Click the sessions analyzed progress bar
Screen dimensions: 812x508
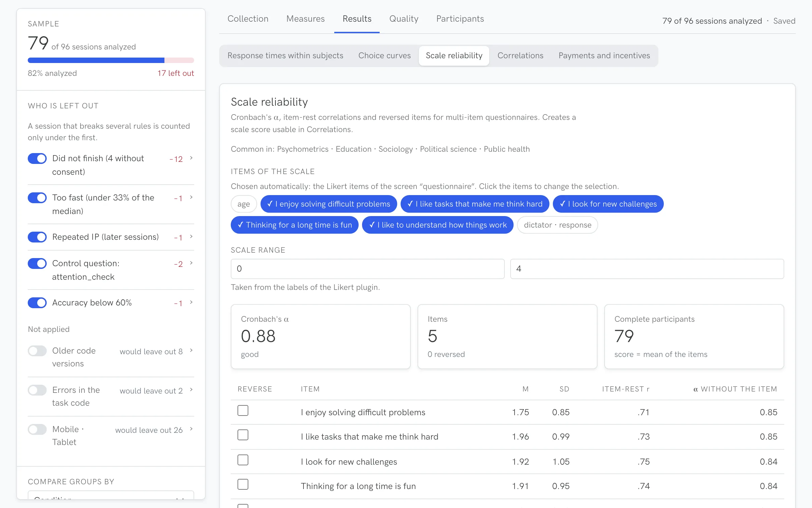pos(111,60)
